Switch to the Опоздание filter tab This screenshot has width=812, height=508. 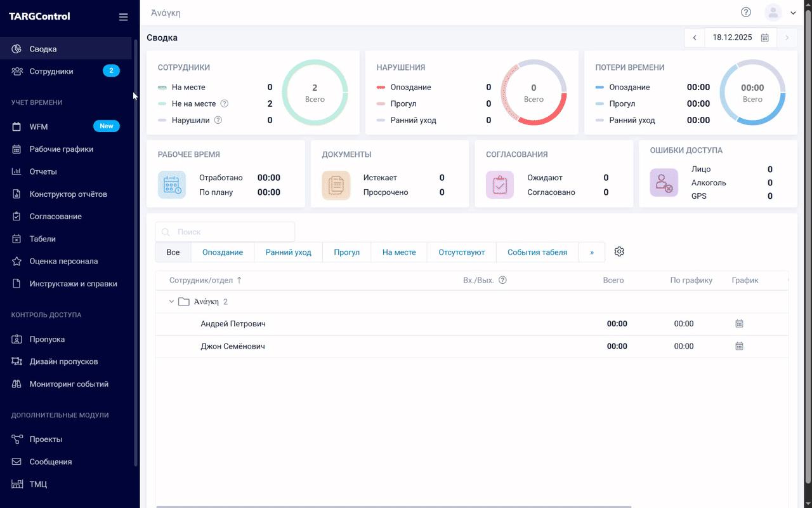pos(223,252)
